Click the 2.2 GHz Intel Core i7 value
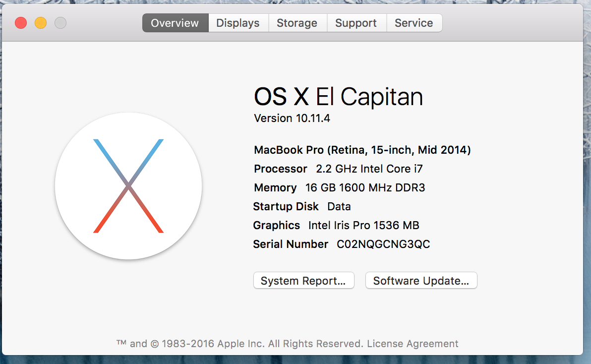This screenshot has width=591, height=364. point(369,169)
